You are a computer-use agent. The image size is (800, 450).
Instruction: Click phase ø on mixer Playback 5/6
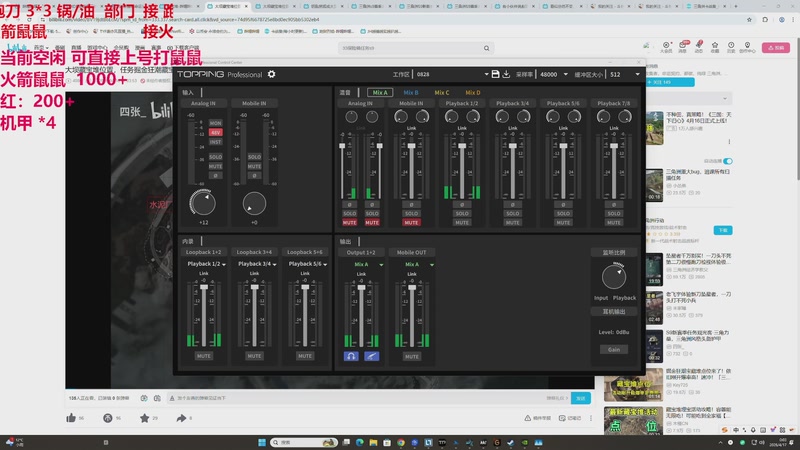pyautogui.click(x=563, y=205)
